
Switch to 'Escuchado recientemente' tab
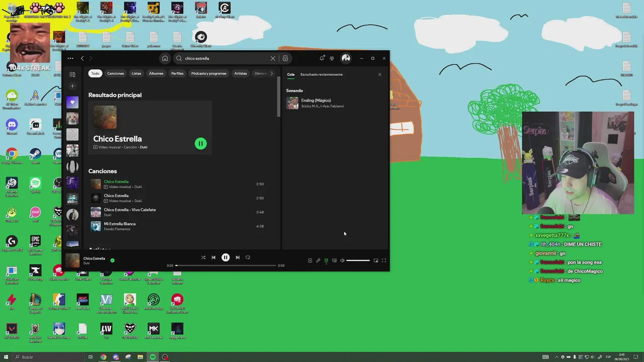click(321, 74)
